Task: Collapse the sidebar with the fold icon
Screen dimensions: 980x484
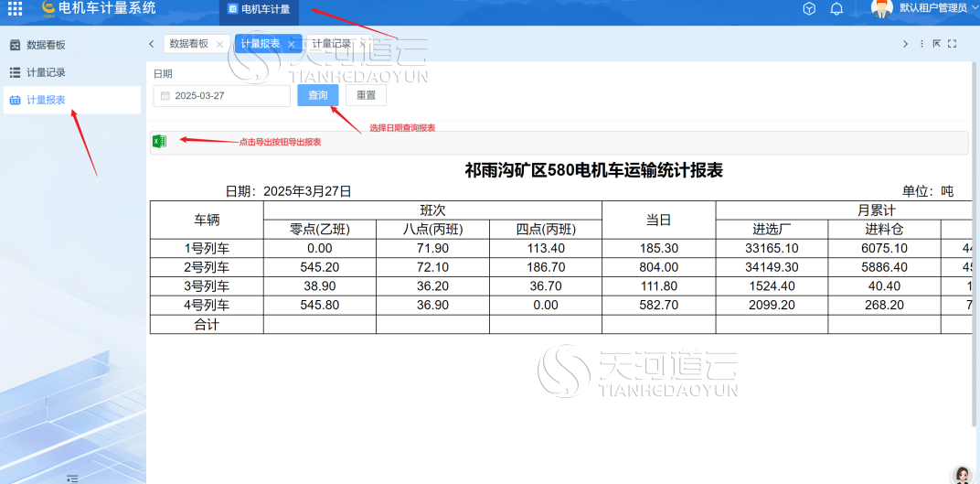Action: (x=72, y=479)
